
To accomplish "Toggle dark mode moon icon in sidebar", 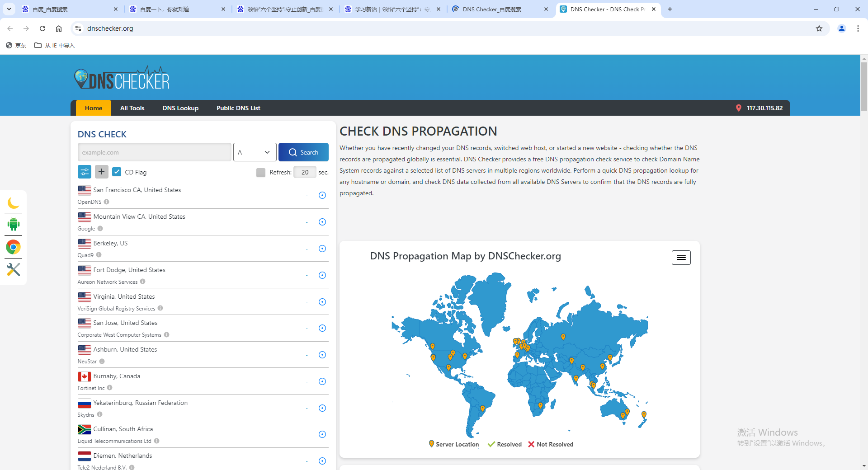I will [14, 203].
